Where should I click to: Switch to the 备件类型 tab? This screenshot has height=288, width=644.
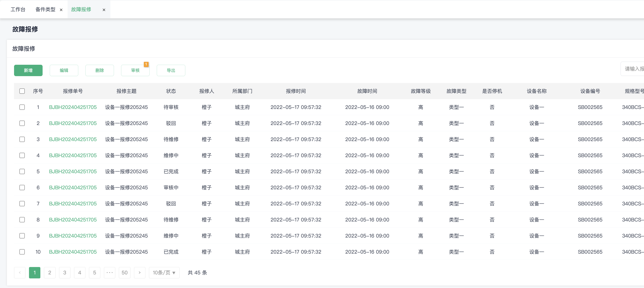click(x=45, y=10)
